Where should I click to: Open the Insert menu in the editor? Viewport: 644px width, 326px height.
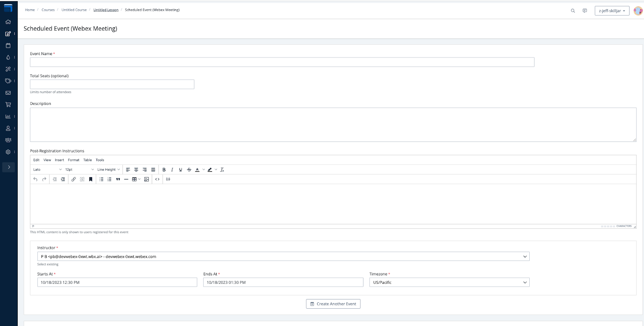[59, 160]
